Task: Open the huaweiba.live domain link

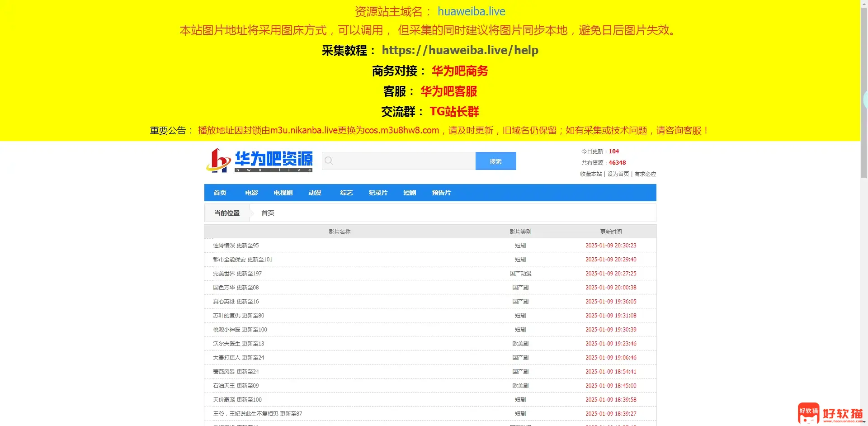Action: click(x=471, y=11)
